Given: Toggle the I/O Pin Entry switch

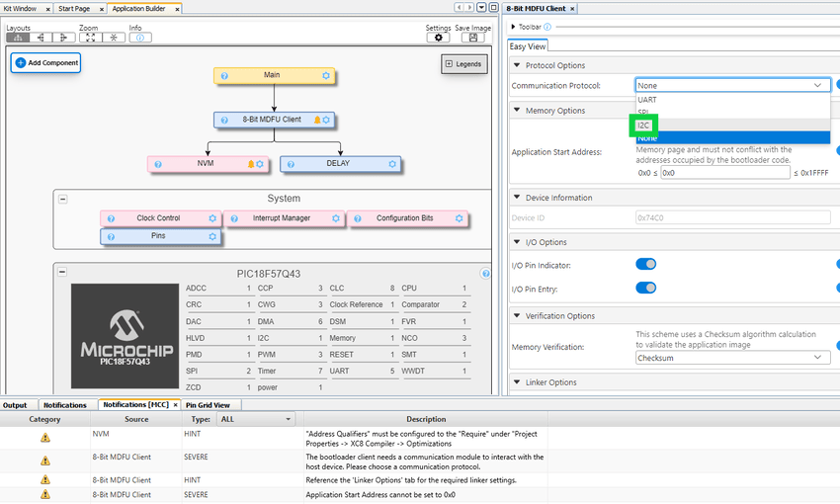Looking at the screenshot, I should (645, 288).
